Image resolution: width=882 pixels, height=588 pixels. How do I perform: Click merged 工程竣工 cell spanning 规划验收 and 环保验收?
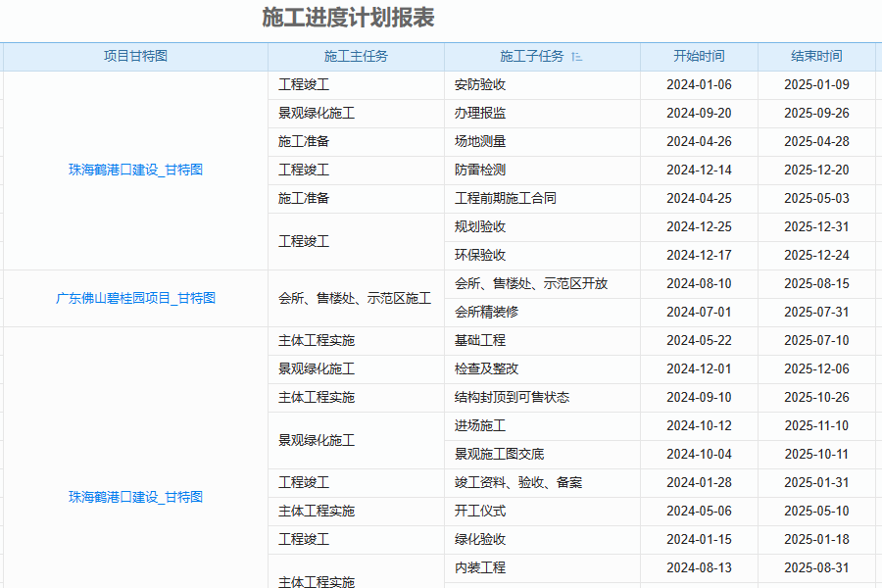pyautogui.click(x=356, y=241)
